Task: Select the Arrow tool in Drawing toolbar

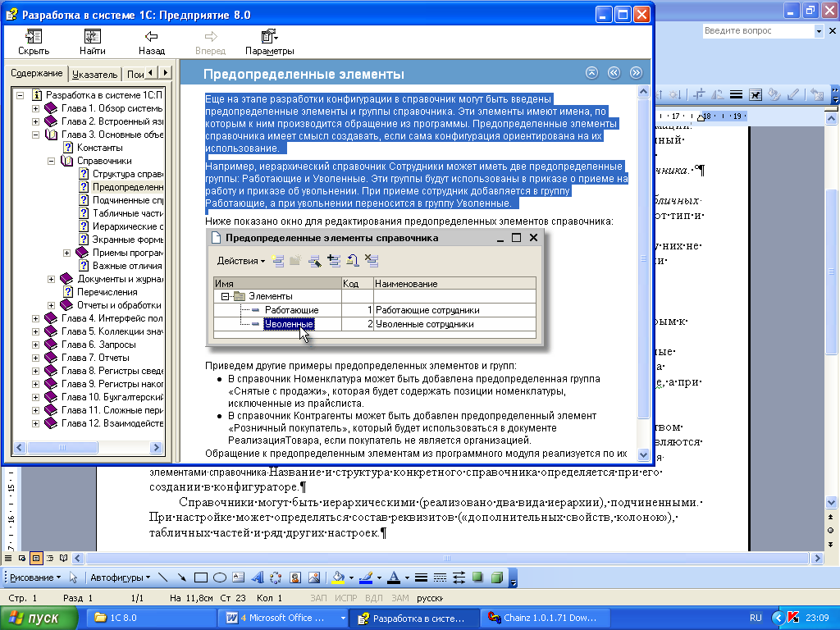Action: point(181,577)
